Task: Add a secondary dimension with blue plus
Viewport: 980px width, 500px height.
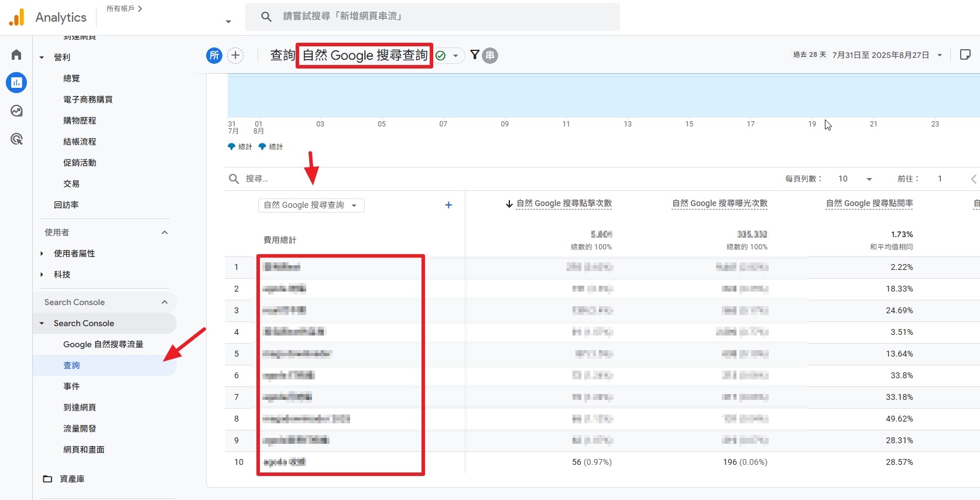Action: pyautogui.click(x=448, y=205)
